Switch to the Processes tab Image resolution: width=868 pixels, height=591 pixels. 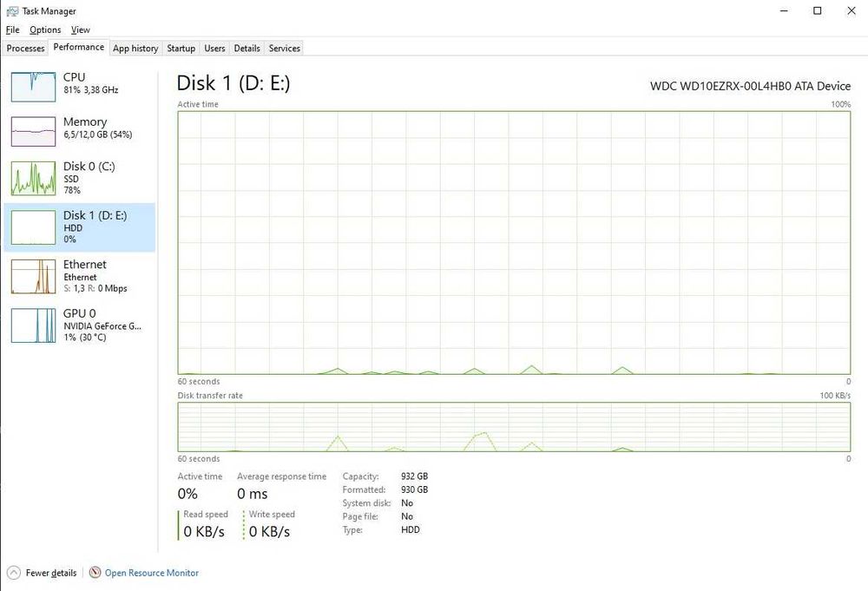(x=25, y=48)
